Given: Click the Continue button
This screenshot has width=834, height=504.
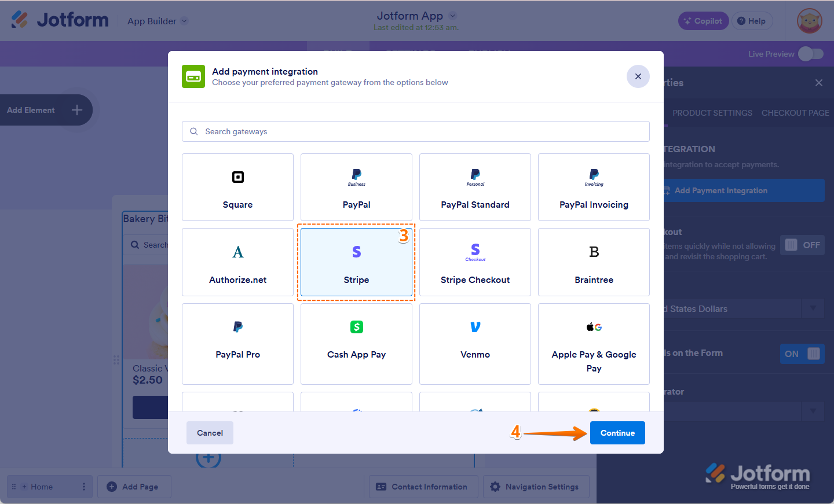Looking at the screenshot, I should click(x=617, y=433).
